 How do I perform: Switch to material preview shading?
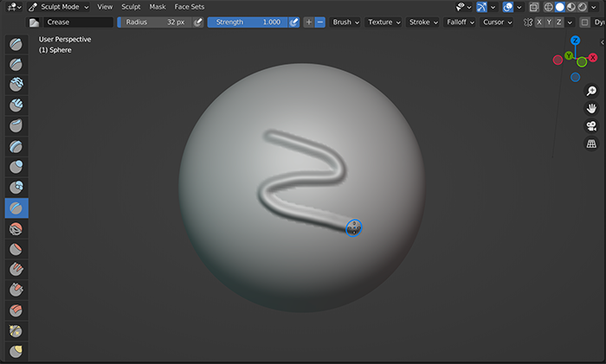[571, 7]
